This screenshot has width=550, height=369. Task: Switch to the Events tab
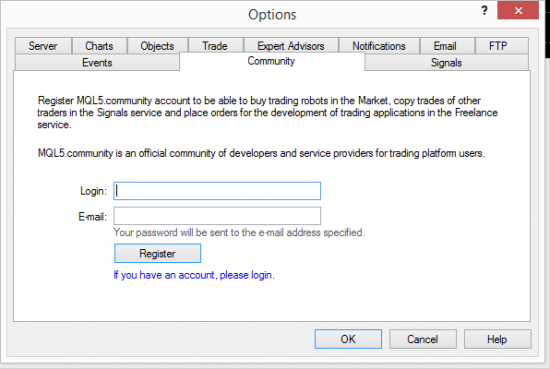[97, 63]
